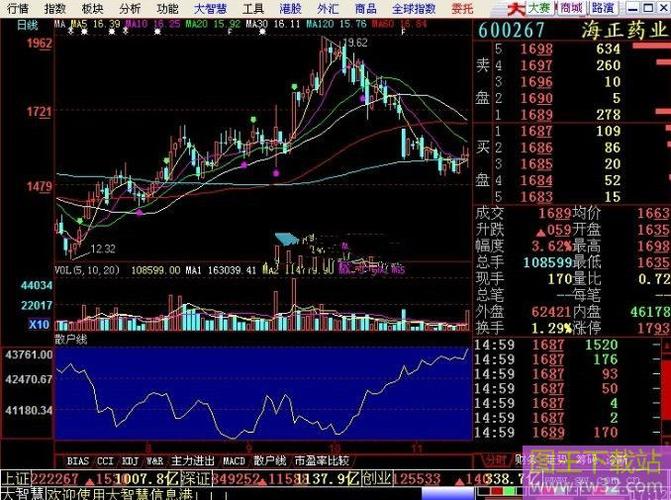Click the 日线 period label
The width and height of the screenshot is (671, 500).
(x=27, y=25)
